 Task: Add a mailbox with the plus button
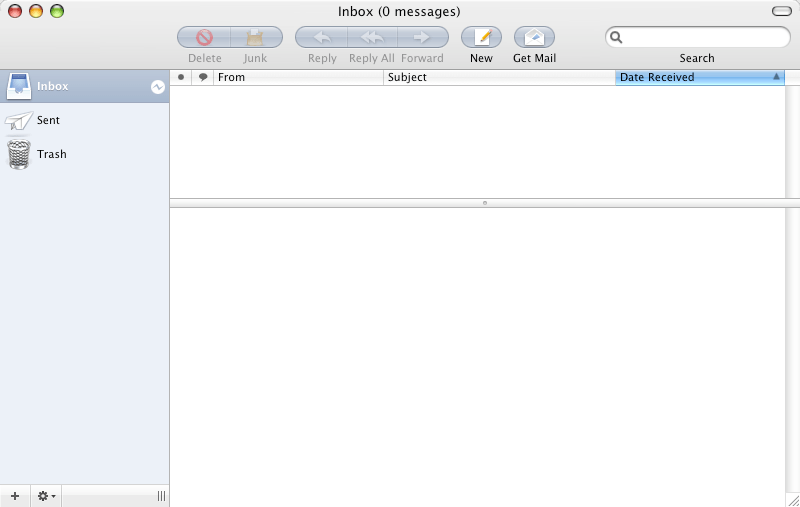pyautogui.click(x=15, y=496)
